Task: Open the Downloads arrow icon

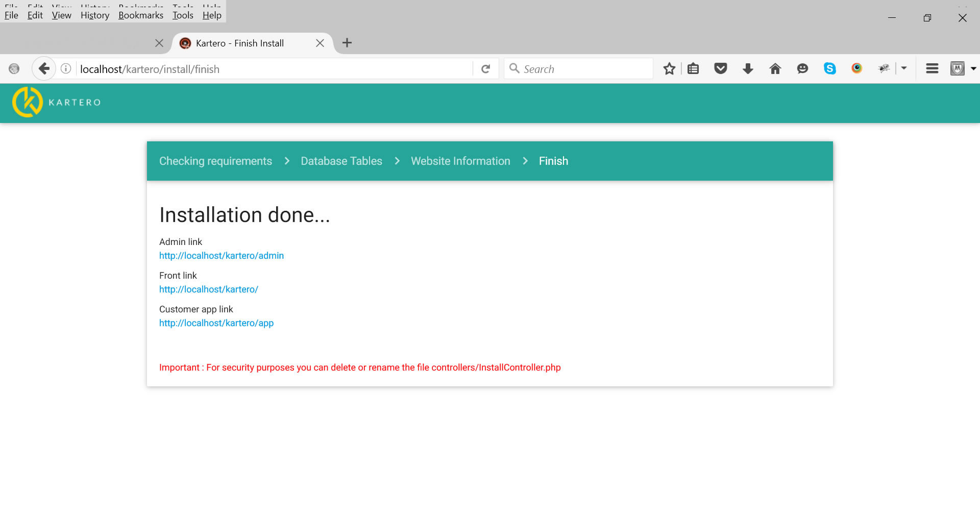Action: coord(748,69)
